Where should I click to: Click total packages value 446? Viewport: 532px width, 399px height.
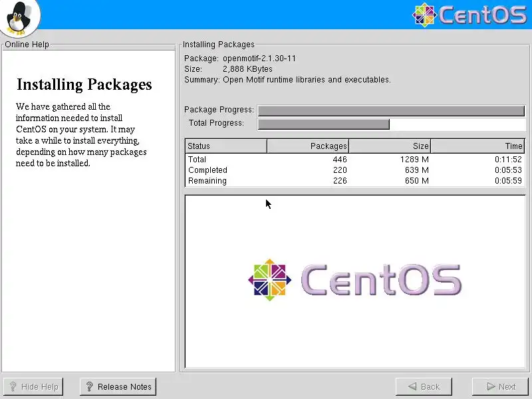[x=340, y=159]
